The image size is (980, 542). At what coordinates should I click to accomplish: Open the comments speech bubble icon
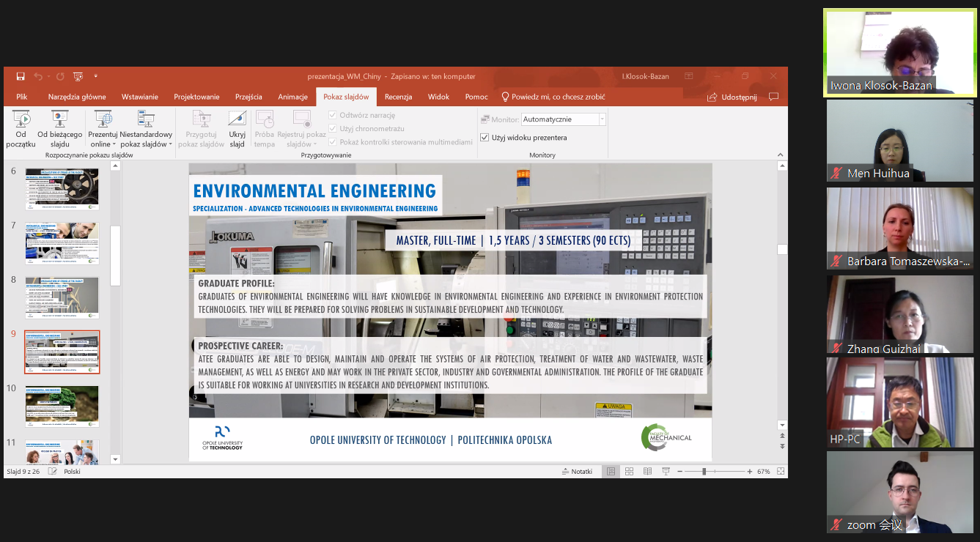click(x=773, y=97)
